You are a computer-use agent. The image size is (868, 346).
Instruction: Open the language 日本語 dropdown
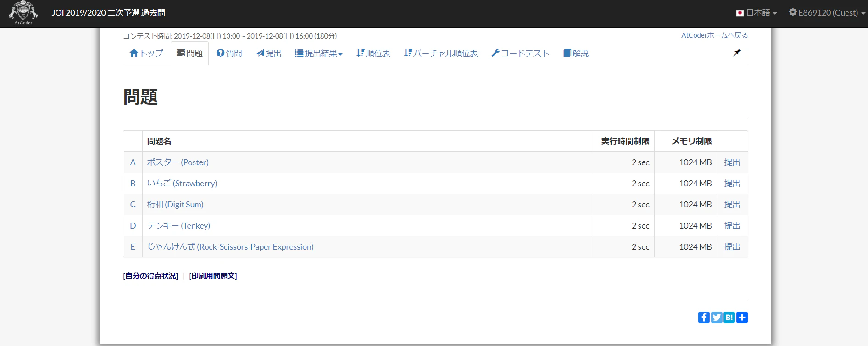coord(756,13)
